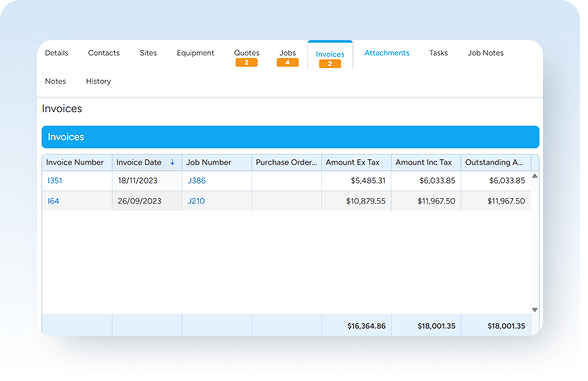The width and height of the screenshot is (588, 381).
Task: Go to the Equipment tab
Action: point(195,53)
